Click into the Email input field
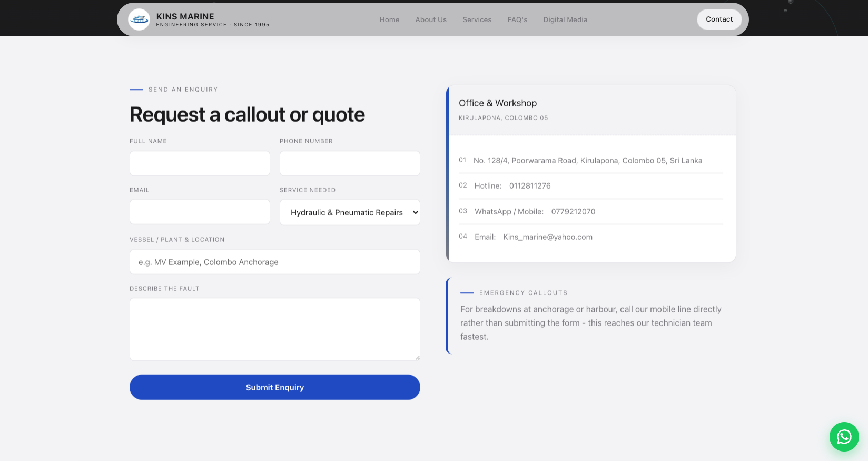 pos(200,212)
